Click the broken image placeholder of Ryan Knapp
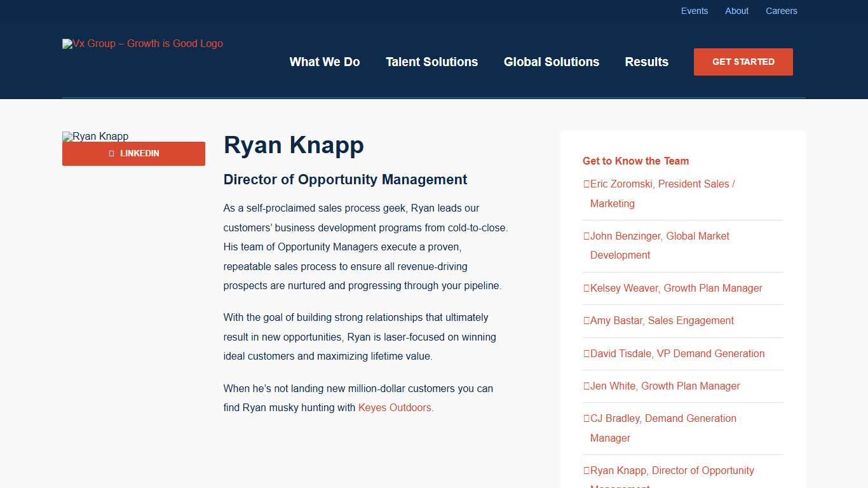The width and height of the screenshot is (868, 488). click(x=95, y=136)
